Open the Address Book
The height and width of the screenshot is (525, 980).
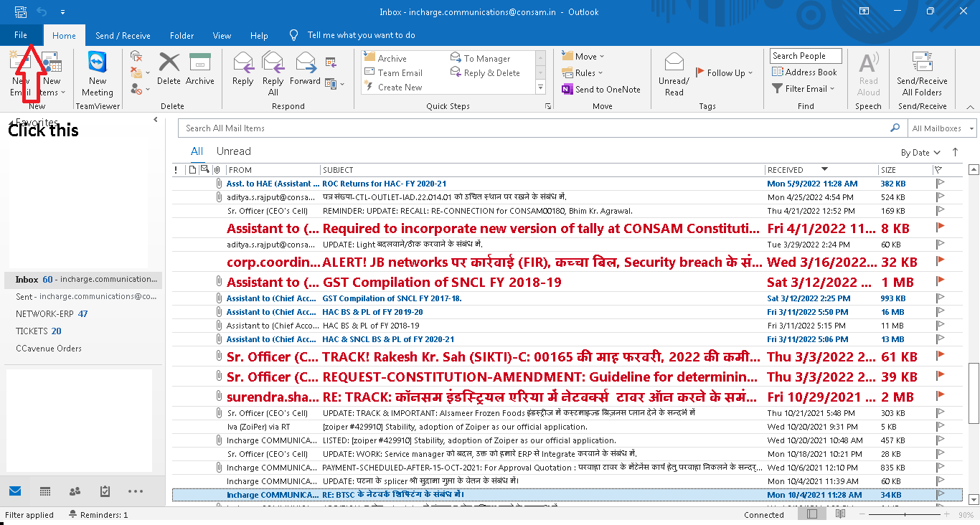pos(804,72)
